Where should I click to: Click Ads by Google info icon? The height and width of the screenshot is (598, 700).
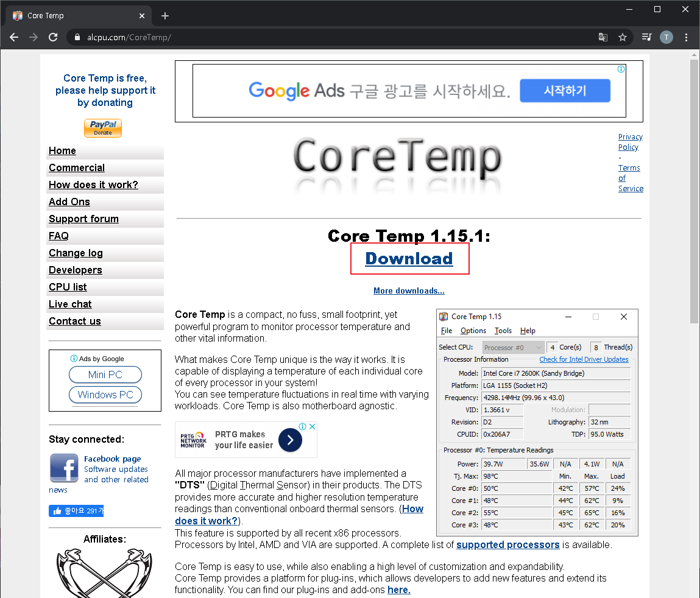(74, 358)
